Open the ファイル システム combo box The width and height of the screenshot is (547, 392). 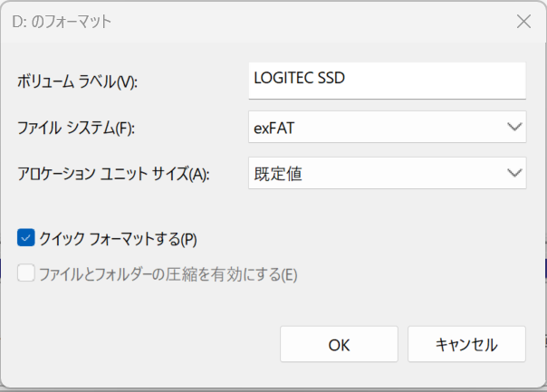[387, 128]
